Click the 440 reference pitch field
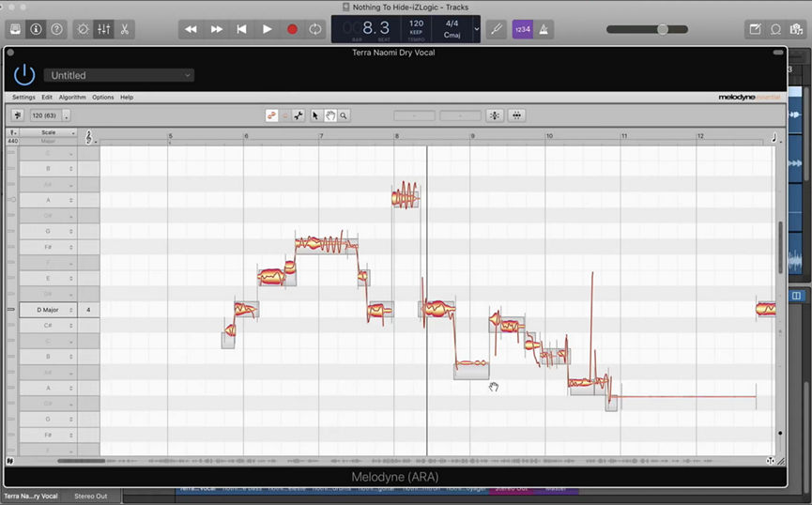The width and height of the screenshot is (812, 505). point(13,141)
